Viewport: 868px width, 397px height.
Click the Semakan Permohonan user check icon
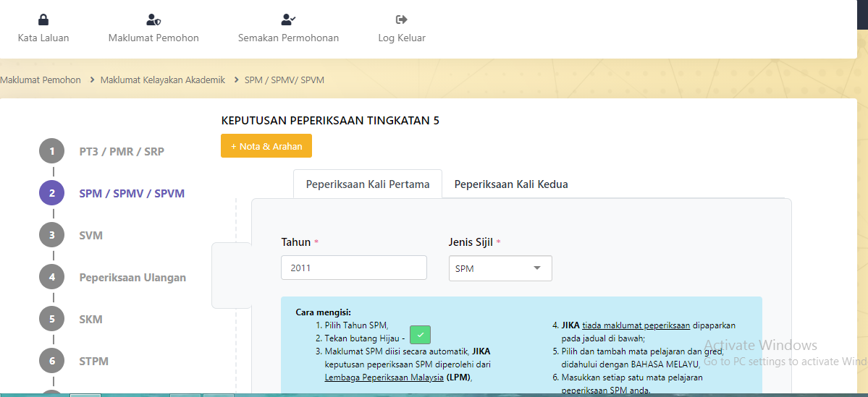pos(288,20)
